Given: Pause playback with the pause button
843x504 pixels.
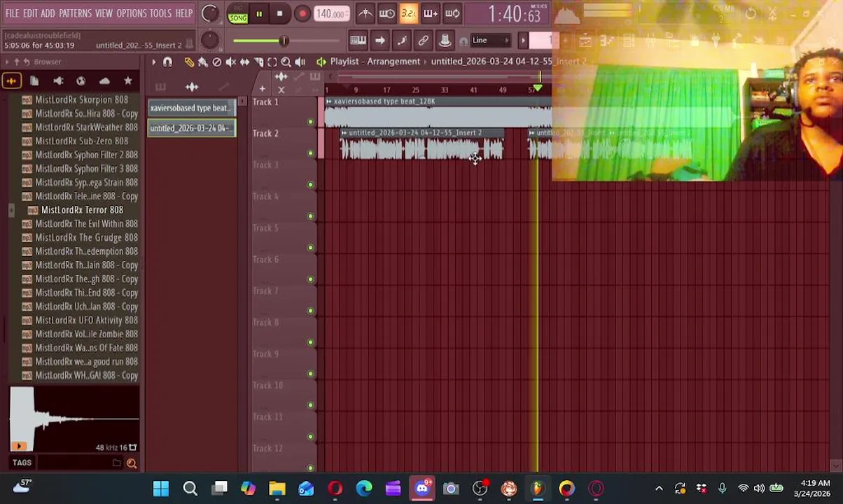Looking at the screenshot, I should (259, 13).
